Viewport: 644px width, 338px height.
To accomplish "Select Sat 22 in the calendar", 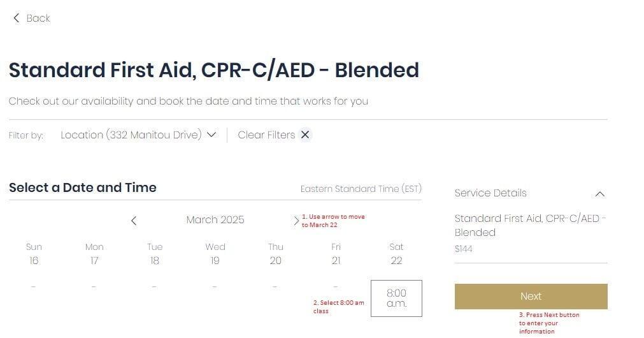I will tap(396, 254).
